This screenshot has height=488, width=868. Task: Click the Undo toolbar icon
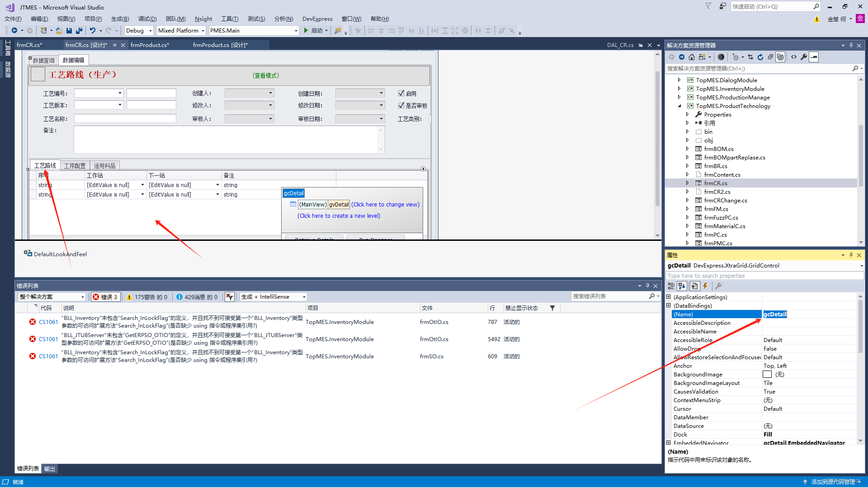click(92, 31)
